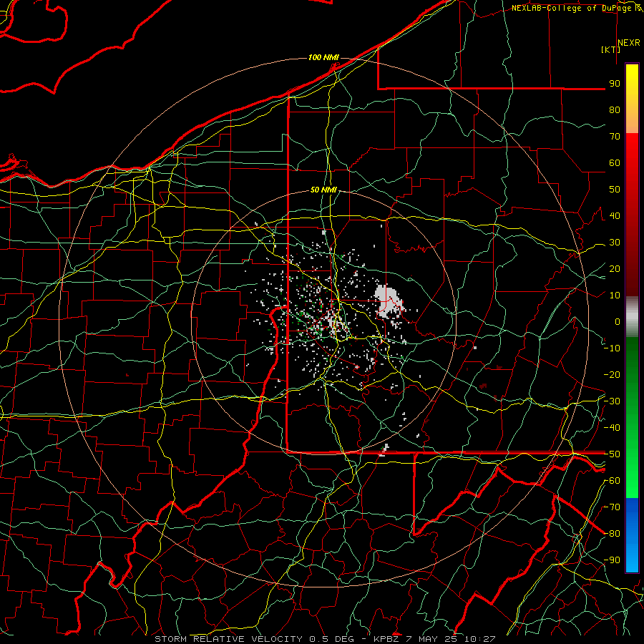Image resolution: width=644 pixels, height=644 pixels.
Task: Click the KPBZ station identifier
Action: [x=386, y=639]
